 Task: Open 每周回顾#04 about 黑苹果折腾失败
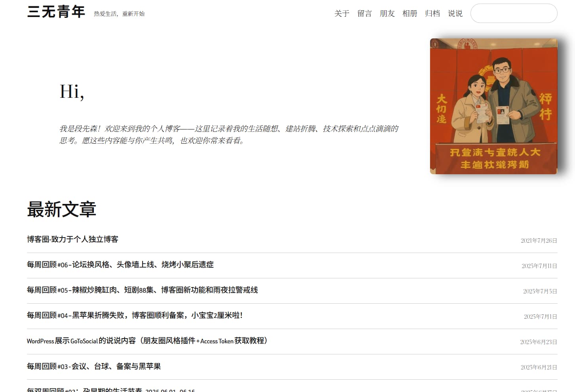(x=135, y=316)
